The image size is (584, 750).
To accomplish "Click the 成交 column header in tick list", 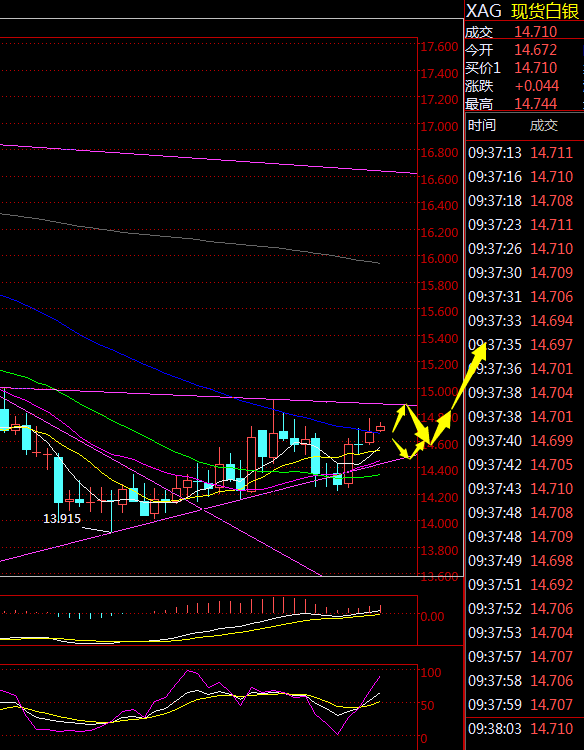I will (x=544, y=126).
